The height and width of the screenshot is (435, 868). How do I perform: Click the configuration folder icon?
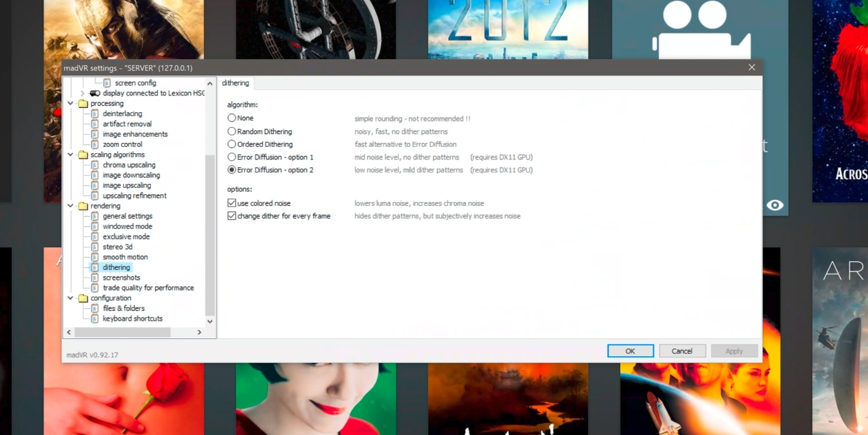(x=83, y=298)
